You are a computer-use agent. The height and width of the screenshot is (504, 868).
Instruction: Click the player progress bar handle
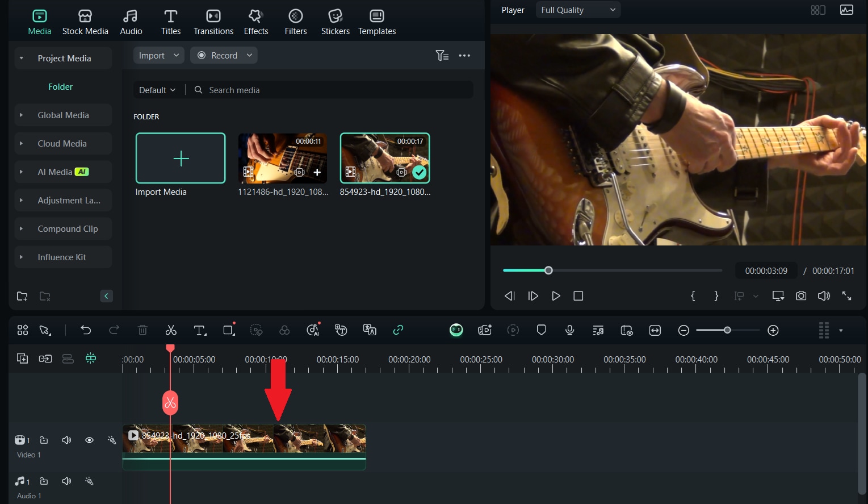(x=548, y=270)
